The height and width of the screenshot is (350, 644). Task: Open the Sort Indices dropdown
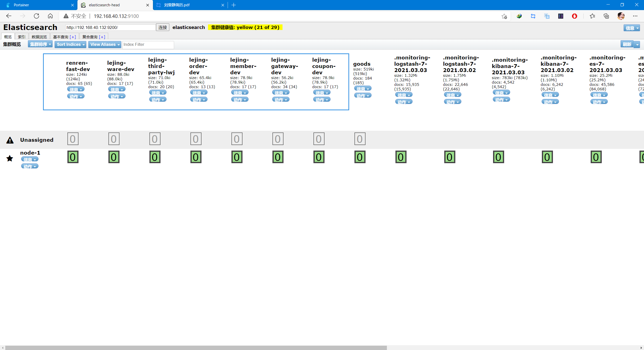tap(70, 44)
